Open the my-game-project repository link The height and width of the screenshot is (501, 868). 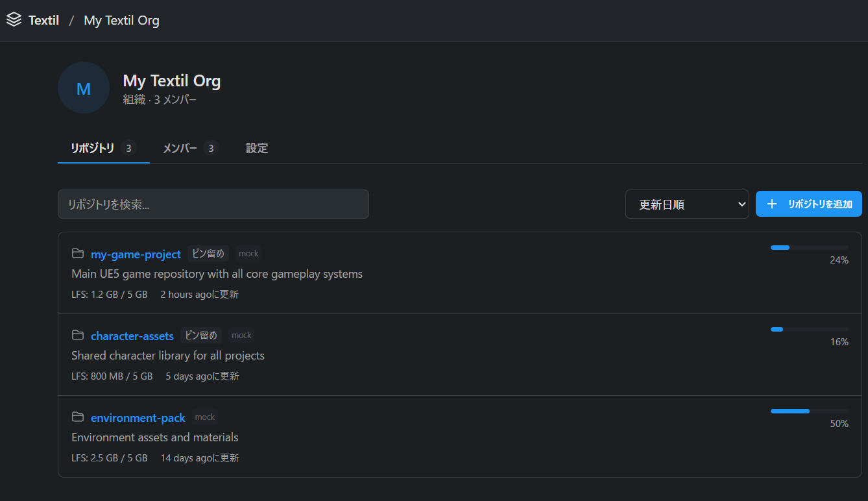pos(136,254)
